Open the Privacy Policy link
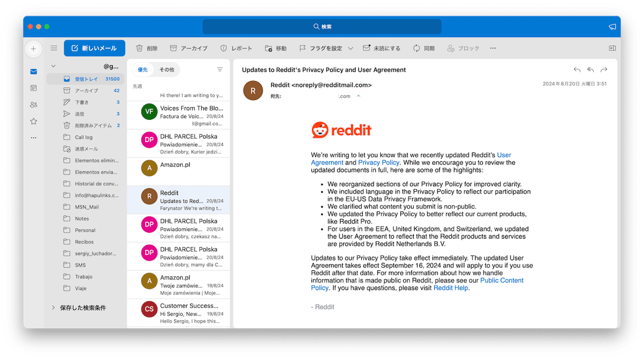Screen dimensions: 644x359 pyautogui.click(x=379, y=162)
